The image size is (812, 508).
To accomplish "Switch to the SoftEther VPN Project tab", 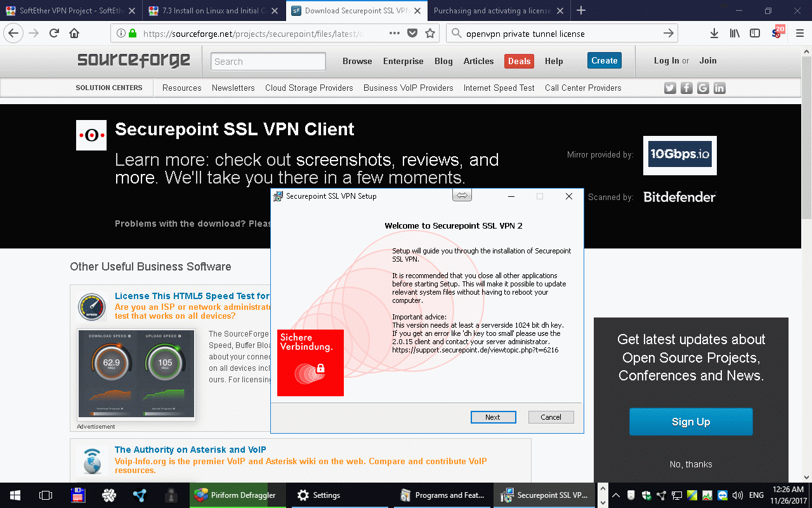I will tap(70, 11).
